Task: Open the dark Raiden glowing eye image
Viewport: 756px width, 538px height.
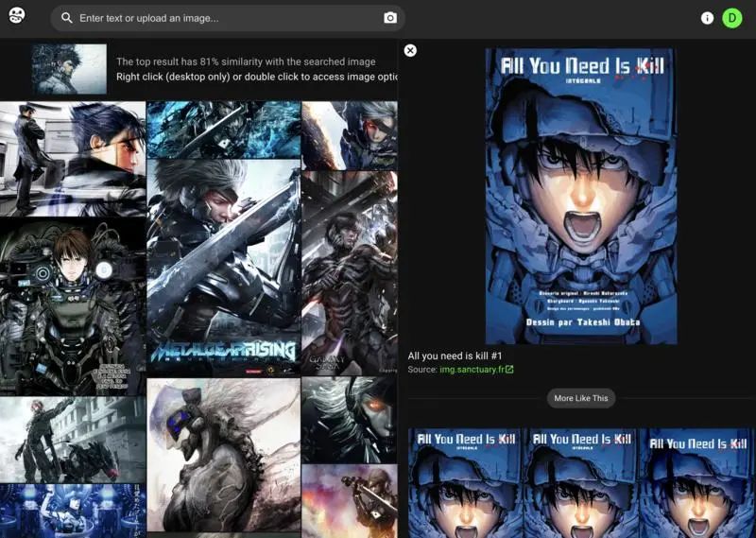Action: click(350, 420)
